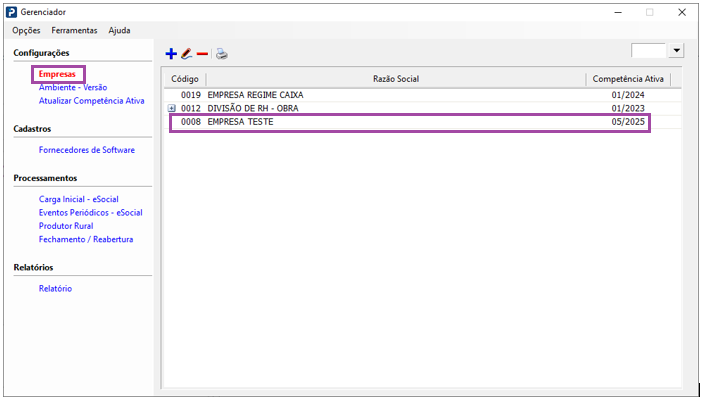Click the red pencil edit company icon
Viewport: 702px width, 400px height.
click(x=187, y=54)
